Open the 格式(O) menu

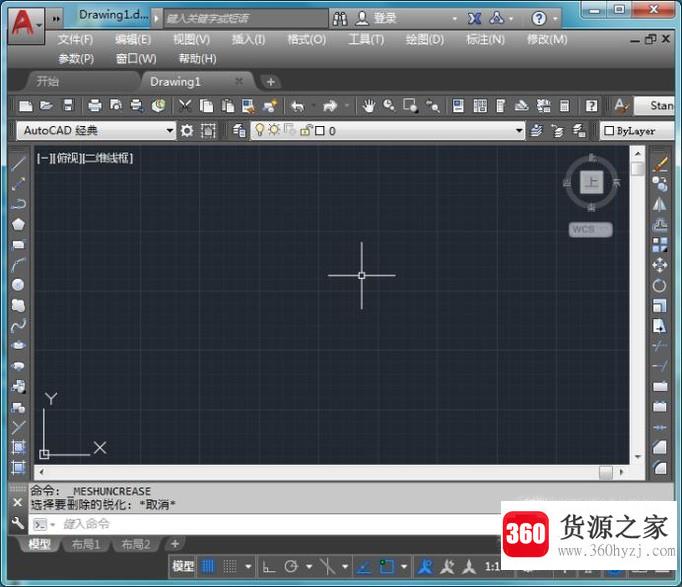307,40
